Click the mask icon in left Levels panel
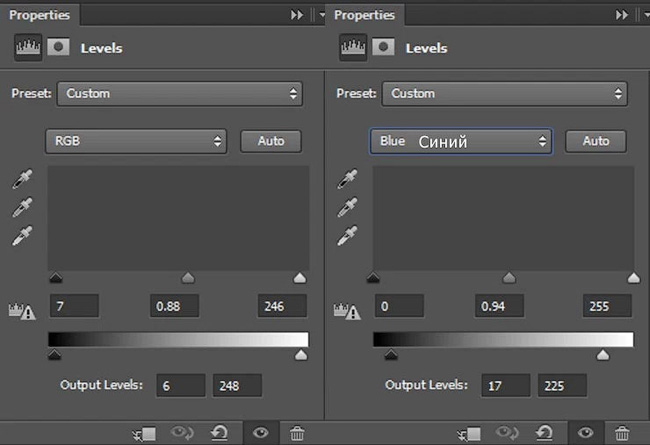Screen dimensions: 650x445 pyautogui.click(x=58, y=47)
